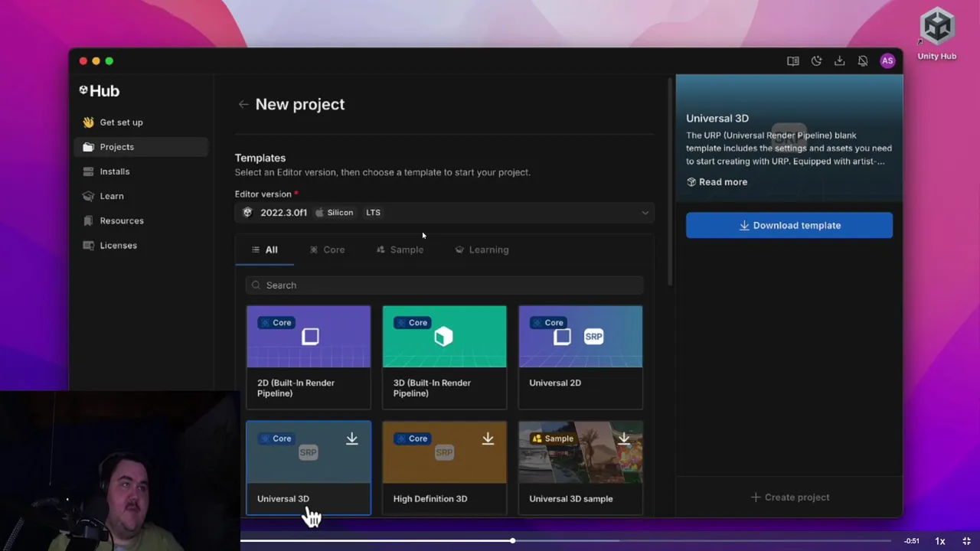Image resolution: width=980 pixels, height=551 pixels.
Task: Open the AS account avatar
Action: coord(887,61)
